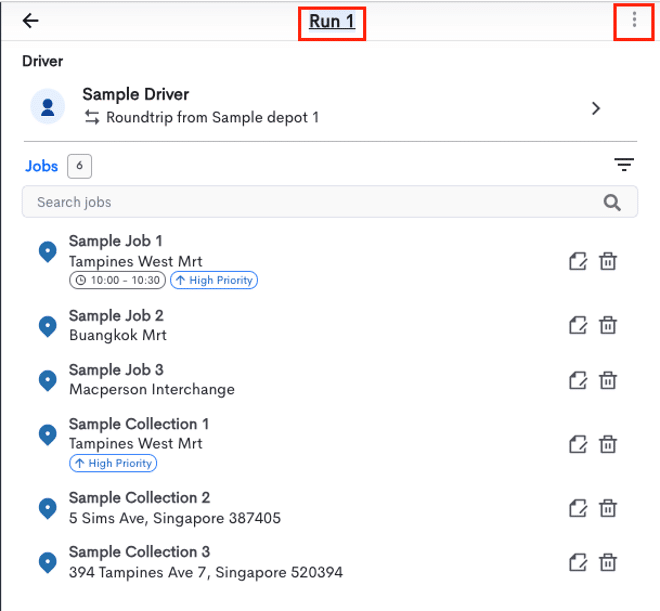
Task: Click the search magnifier icon
Action: click(x=612, y=202)
